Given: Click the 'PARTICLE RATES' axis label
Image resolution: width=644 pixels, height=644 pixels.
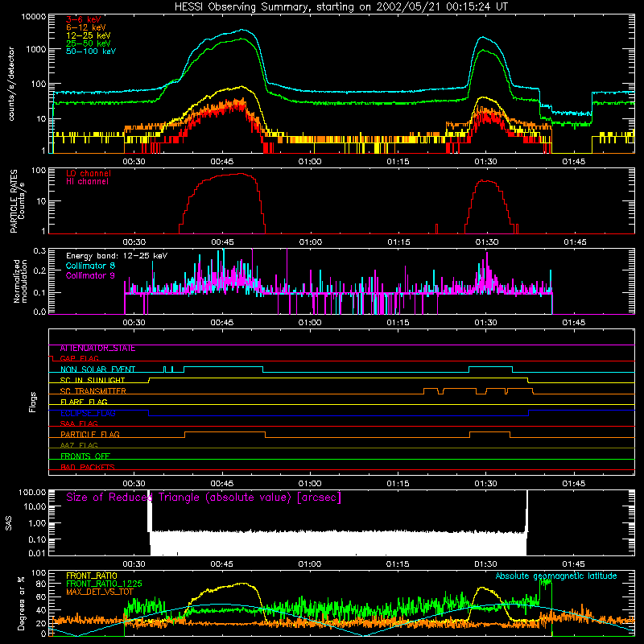Looking at the screenshot, I should coord(14,200).
